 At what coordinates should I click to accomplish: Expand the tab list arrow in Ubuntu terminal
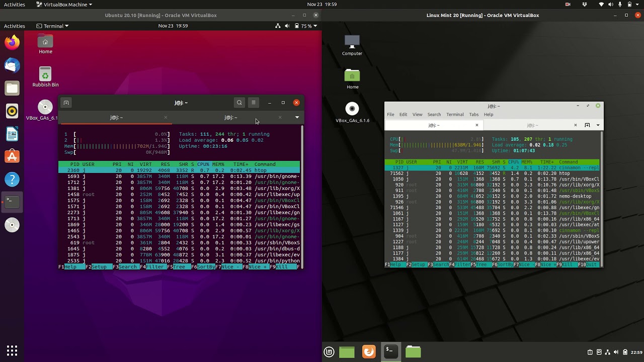point(297,117)
